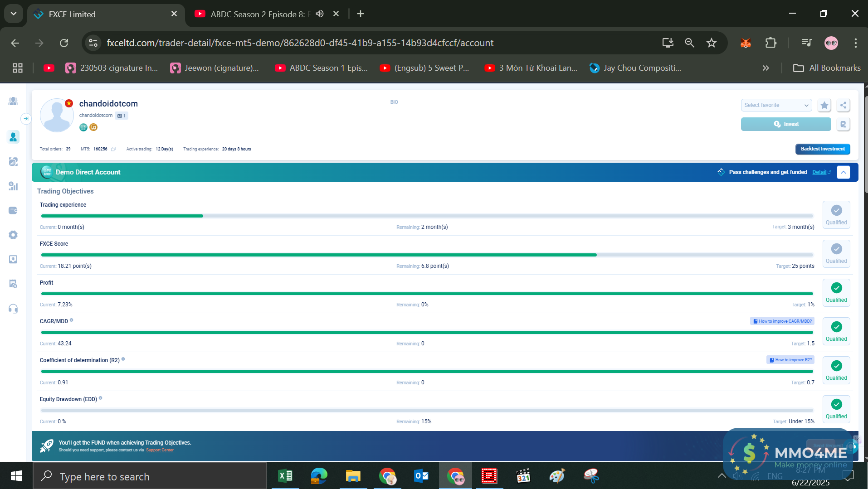Click the Profit progress bar
This screenshot has width=868, height=489.
pyautogui.click(x=427, y=294)
